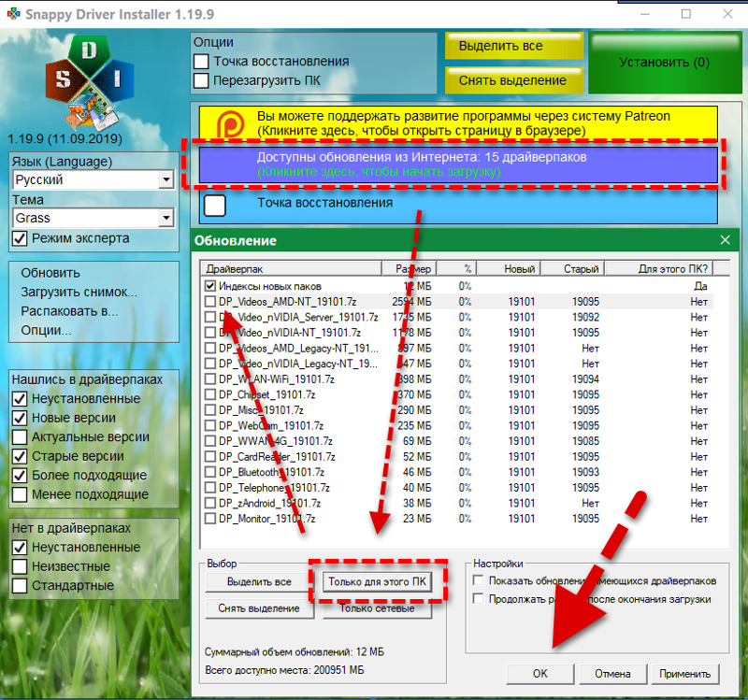Toggle Менее подходящие filter
Viewport: 748px width, 700px height.
[20, 494]
